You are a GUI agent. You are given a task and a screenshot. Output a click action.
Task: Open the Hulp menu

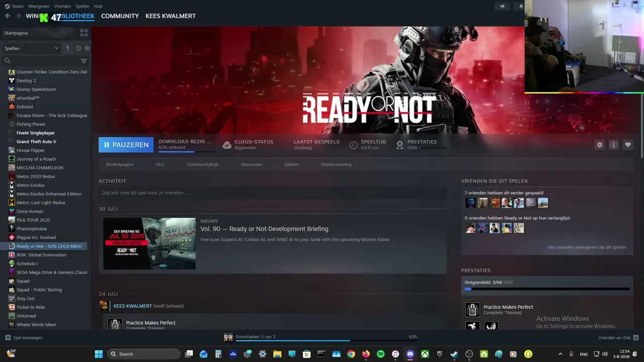(99, 7)
